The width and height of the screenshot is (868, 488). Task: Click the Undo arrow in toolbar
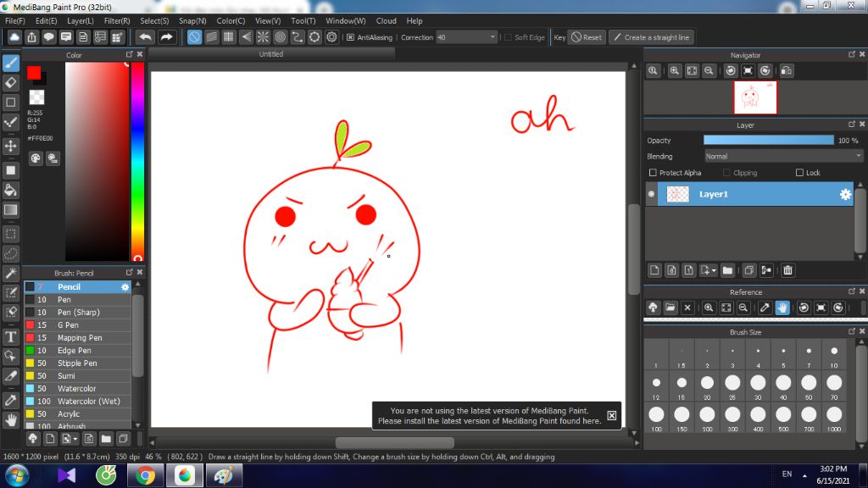146,37
